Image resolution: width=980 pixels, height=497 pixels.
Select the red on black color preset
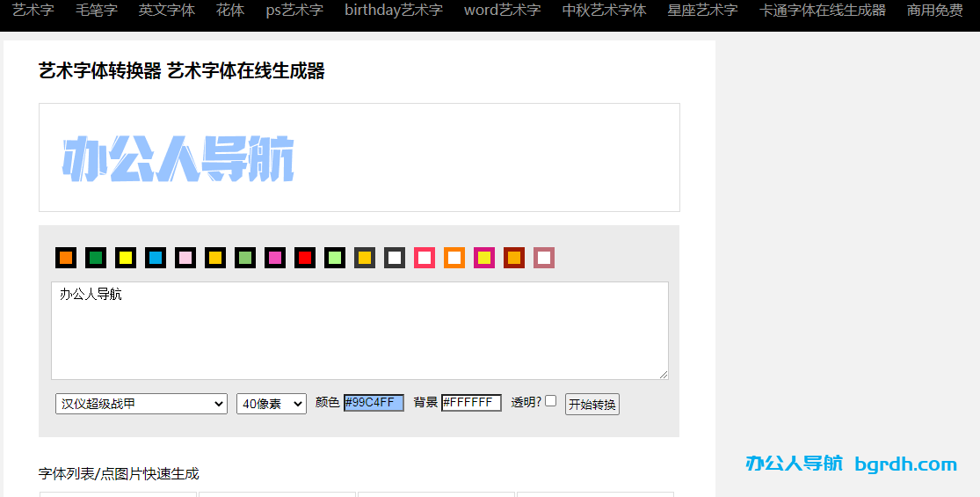305,258
